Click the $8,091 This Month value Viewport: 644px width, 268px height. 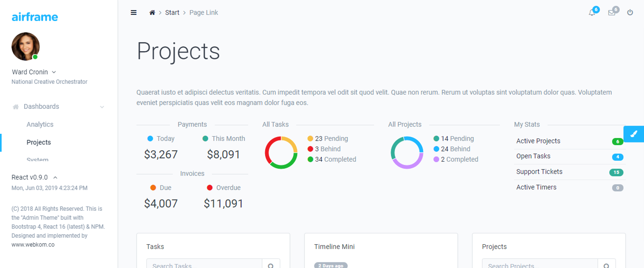(x=223, y=154)
